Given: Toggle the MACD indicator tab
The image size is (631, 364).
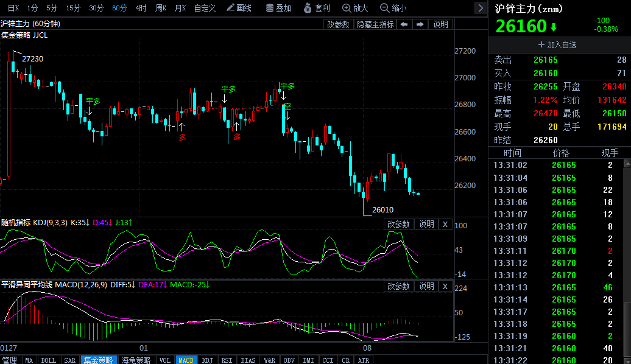Looking at the screenshot, I should coord(186,360).
